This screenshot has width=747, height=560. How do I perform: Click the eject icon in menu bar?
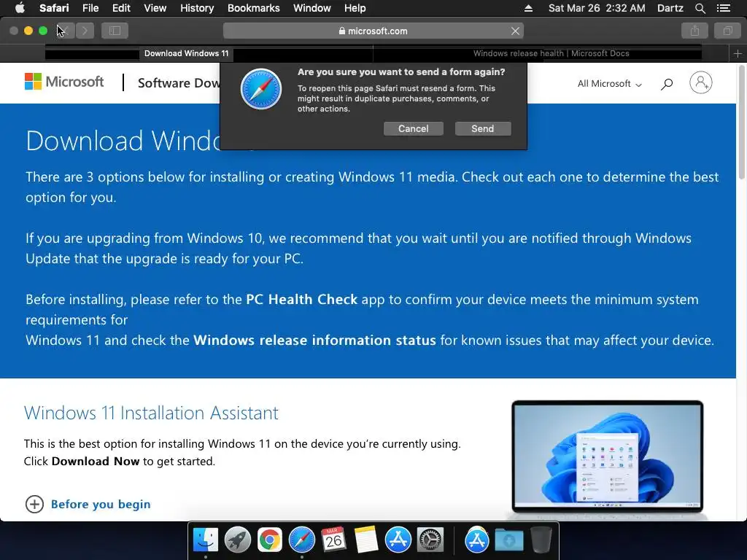point(528,8)
